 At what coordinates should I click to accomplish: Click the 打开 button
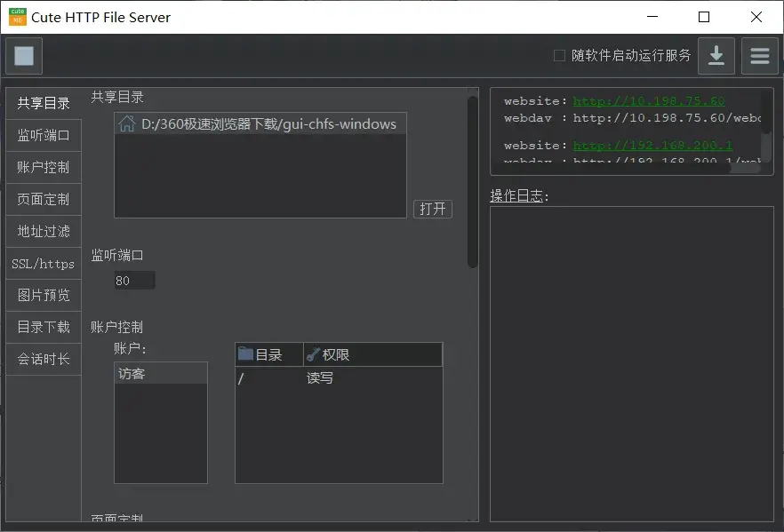click(x=433, y=209)
